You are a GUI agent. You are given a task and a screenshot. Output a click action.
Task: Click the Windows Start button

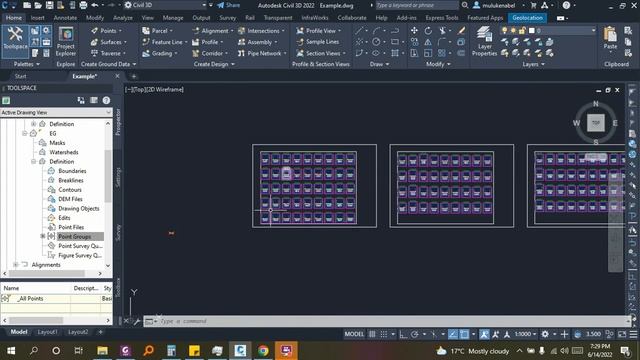[x=11, y=351]
